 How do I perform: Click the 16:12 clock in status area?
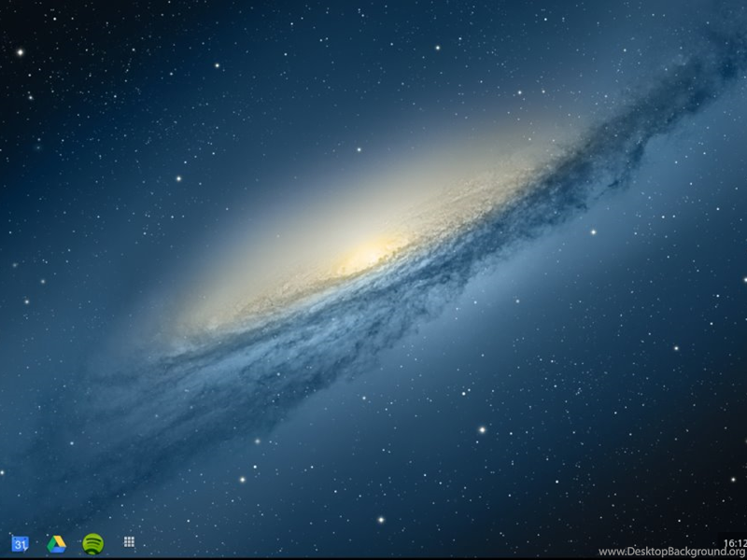pyautogui.click(x=735, y=543)
